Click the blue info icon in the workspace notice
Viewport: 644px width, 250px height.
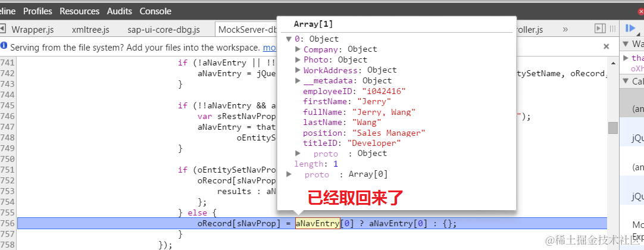4,46
